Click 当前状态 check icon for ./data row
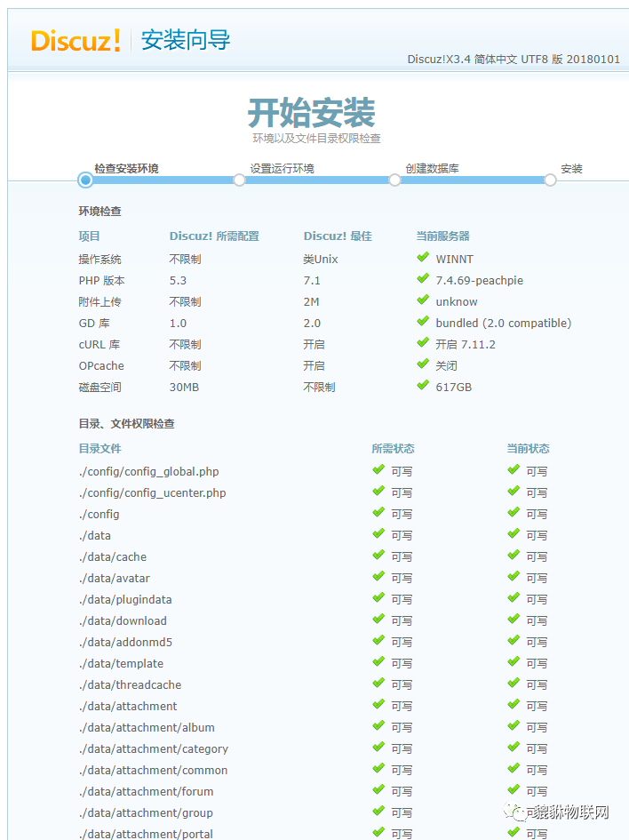 (x=514, y=533)
